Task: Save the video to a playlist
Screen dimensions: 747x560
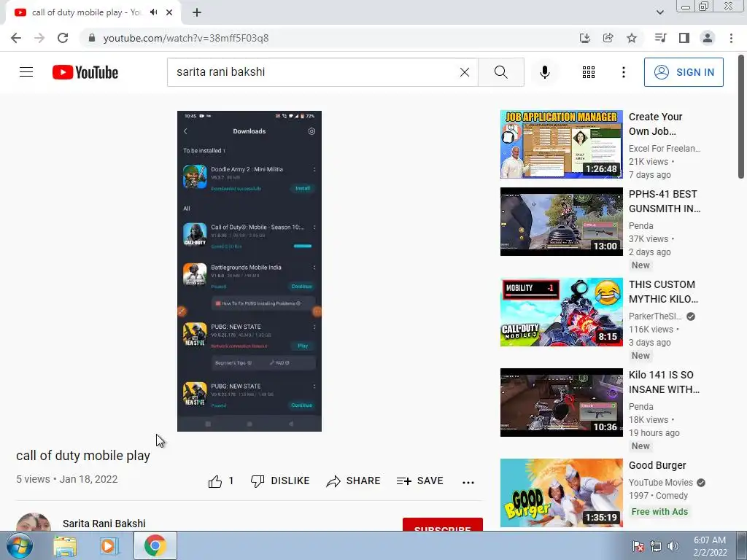Action: tap(419, 481)
